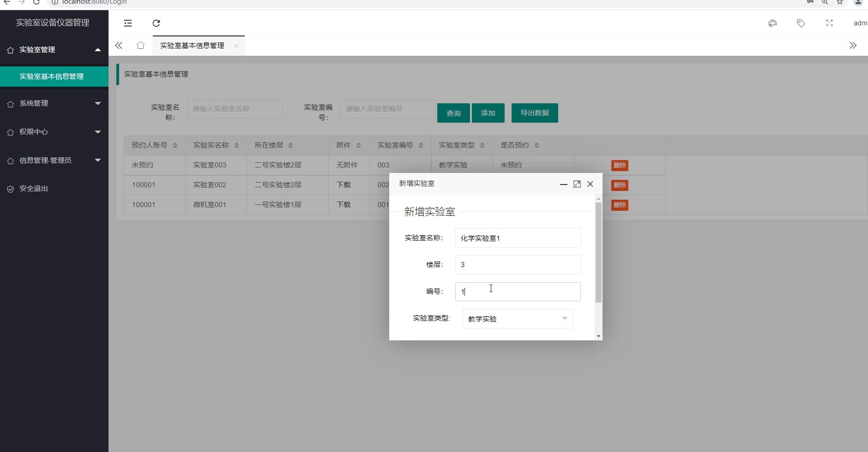Expand the 信息管理-管理员 menu
Image resolution: width=868 pixels, height=452 pixels.
pos(97,160)
